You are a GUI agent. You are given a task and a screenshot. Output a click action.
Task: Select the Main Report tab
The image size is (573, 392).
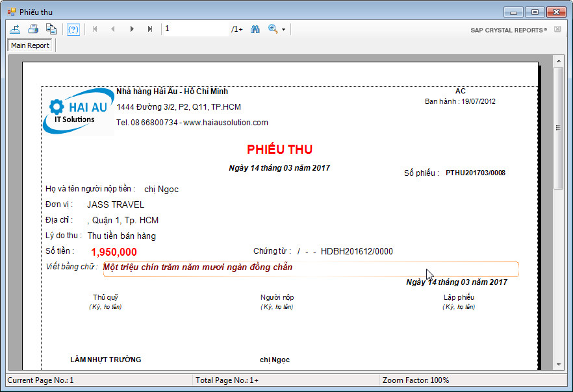[30, 45]
